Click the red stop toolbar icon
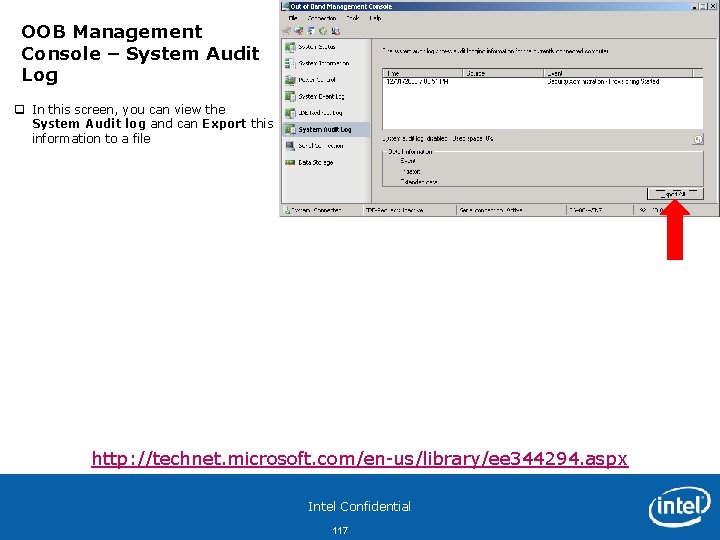Screen dimensions: 720x540 [336, 31]
